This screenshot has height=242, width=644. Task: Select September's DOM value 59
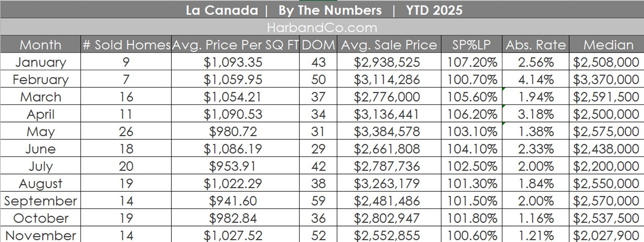[x=318, y=201]
